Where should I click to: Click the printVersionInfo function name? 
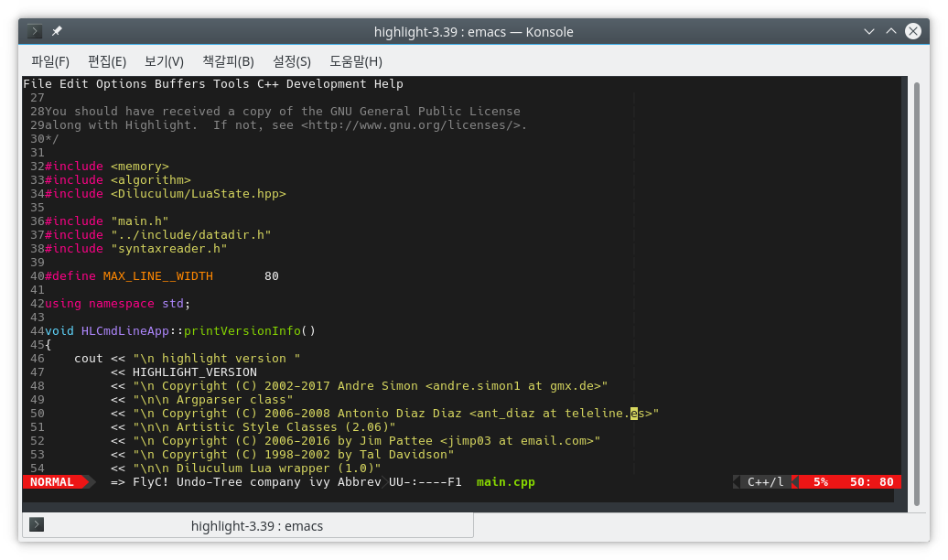(x=242, y=331)
